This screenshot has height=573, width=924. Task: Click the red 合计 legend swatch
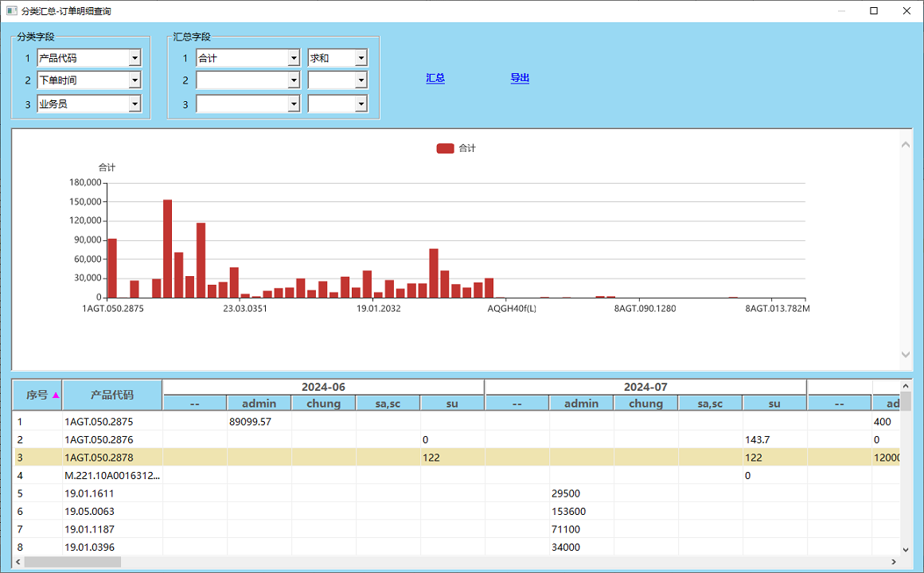[445, 149]
